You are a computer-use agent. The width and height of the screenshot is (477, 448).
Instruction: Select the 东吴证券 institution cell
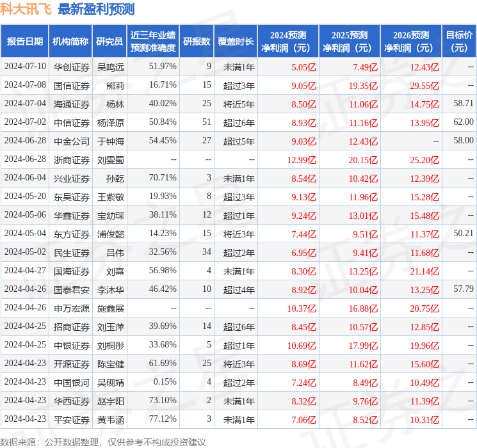point(72,197)
